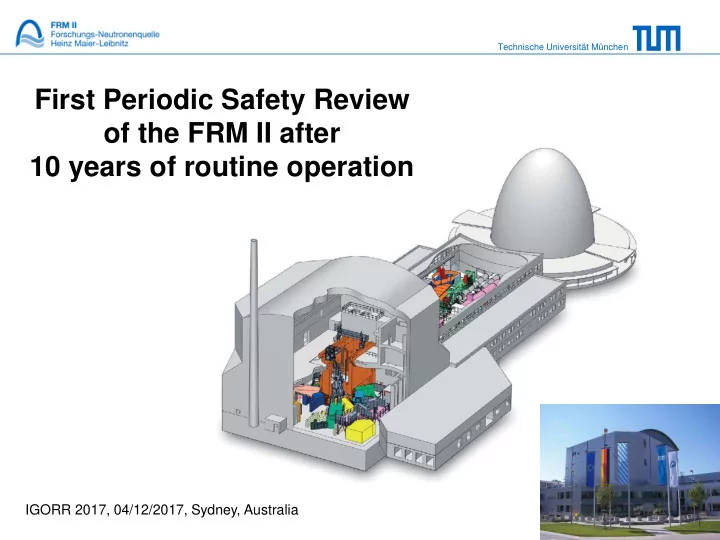720x540 pixels.
Task: Click the FRM II wave logo icon
Action: (30, 34)
